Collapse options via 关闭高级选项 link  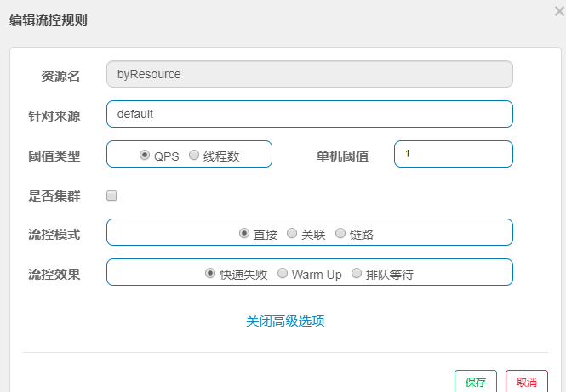tap(285, 321)
